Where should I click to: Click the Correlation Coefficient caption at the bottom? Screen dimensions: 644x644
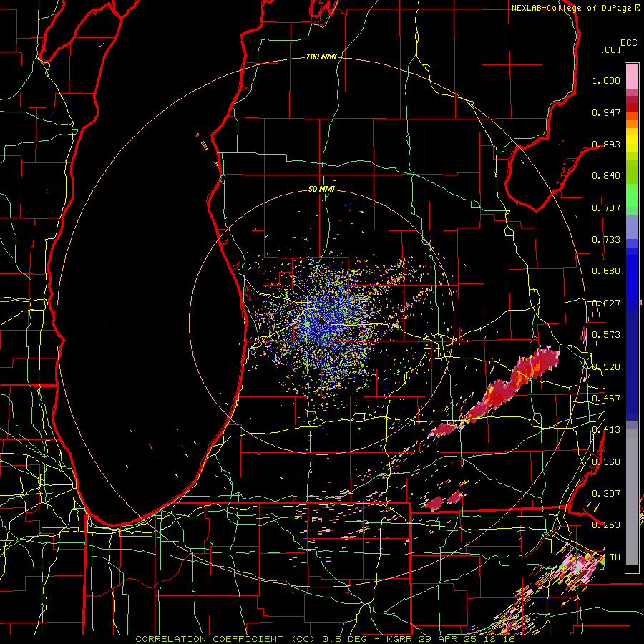[324, 639]
